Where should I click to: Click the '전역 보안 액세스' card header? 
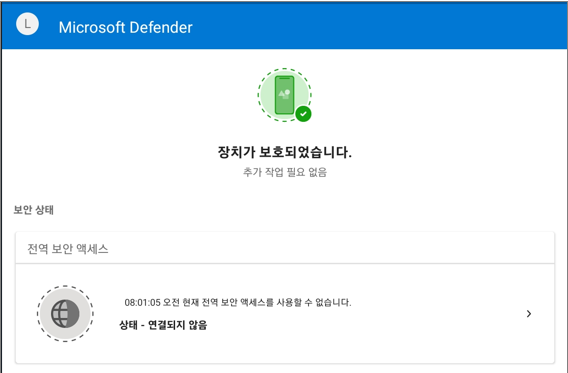click(x=285, y=248)
